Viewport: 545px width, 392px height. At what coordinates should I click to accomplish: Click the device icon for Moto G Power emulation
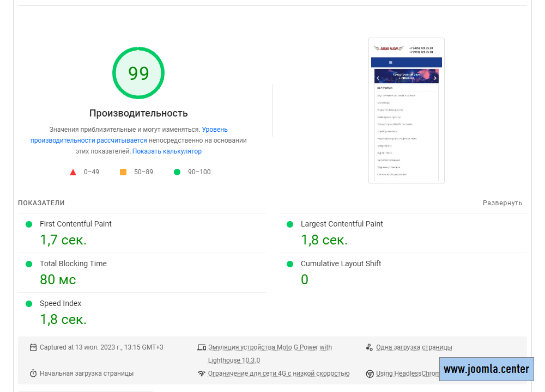[202, 347]
